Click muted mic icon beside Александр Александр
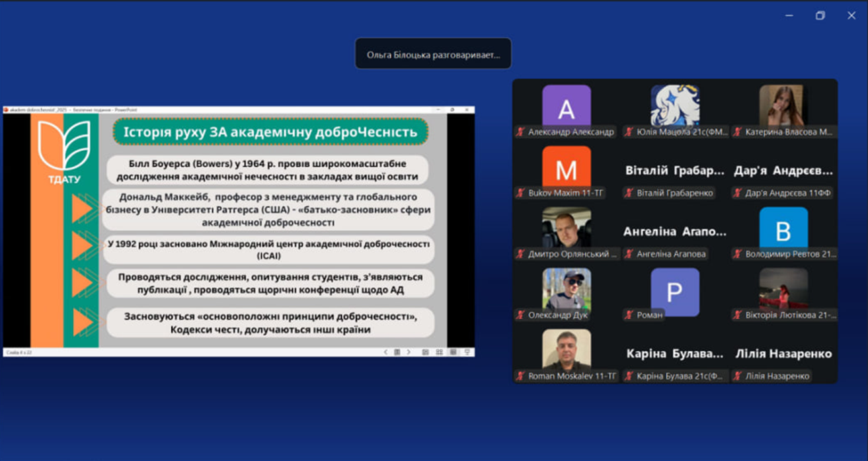The width and height of the screenshot is (868, 461). click(x=521, y=132)
